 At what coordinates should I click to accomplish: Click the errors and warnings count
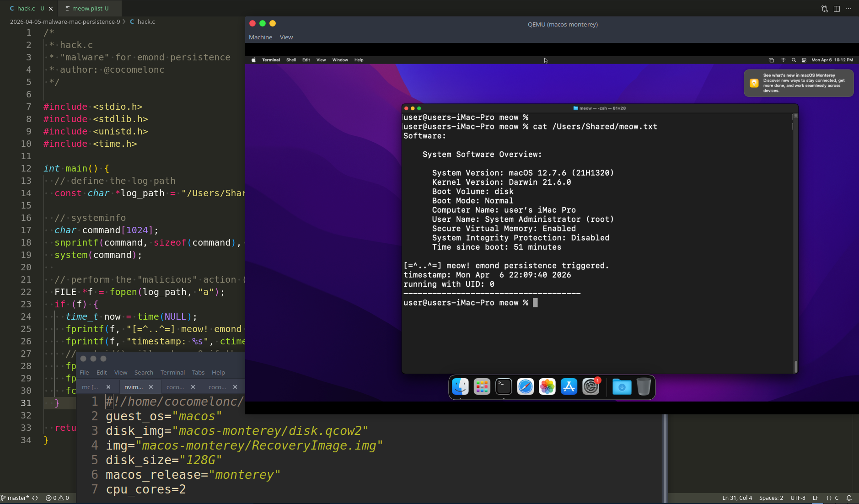(57, 498)
